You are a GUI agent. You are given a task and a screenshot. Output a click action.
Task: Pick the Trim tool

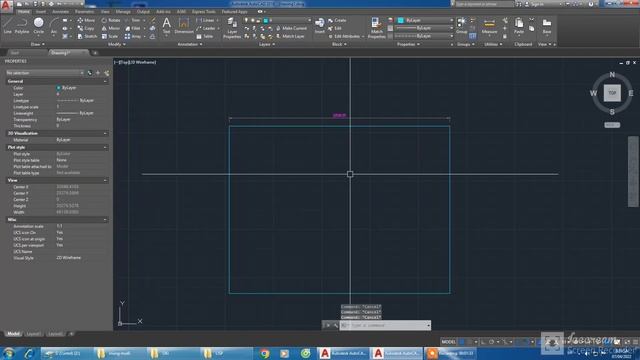pyautogui.click(x=133, y=20)
